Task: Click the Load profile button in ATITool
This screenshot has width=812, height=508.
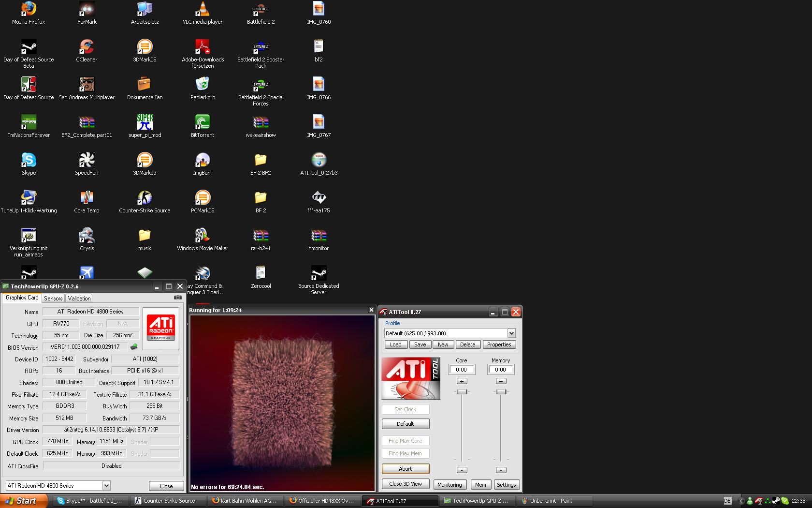Action: 396,344
